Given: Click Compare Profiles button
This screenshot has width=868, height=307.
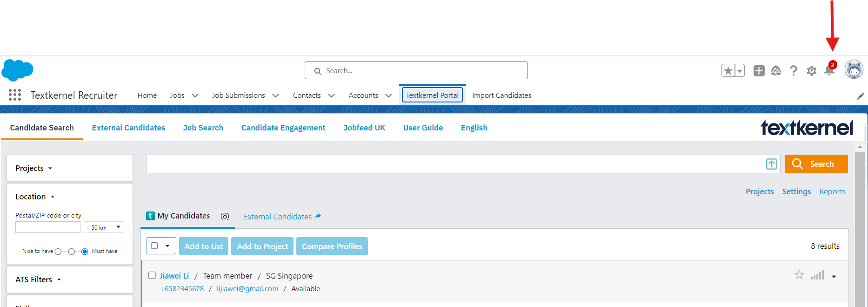Looking at the screenshot, I should 332,246.
